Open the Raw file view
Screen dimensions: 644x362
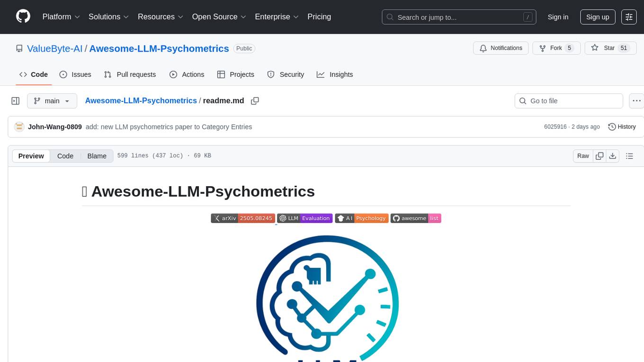coord(583,156)
